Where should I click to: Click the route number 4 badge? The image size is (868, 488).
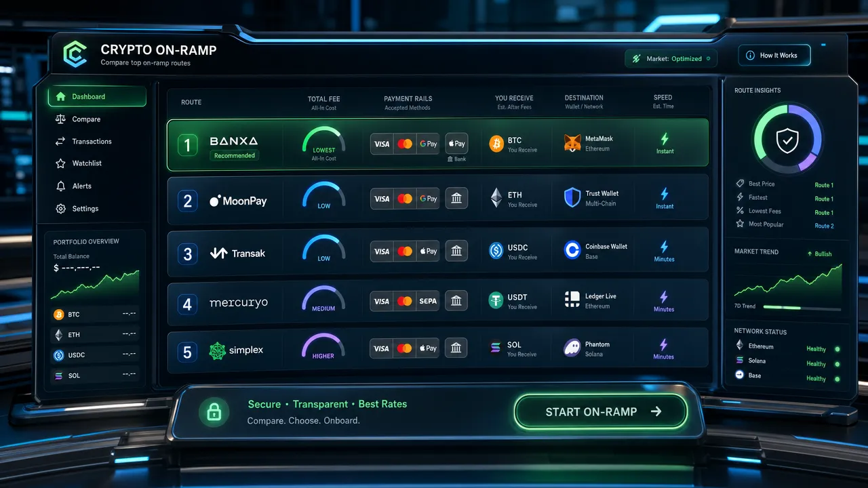pyautogui.click(x=188, y=304)
